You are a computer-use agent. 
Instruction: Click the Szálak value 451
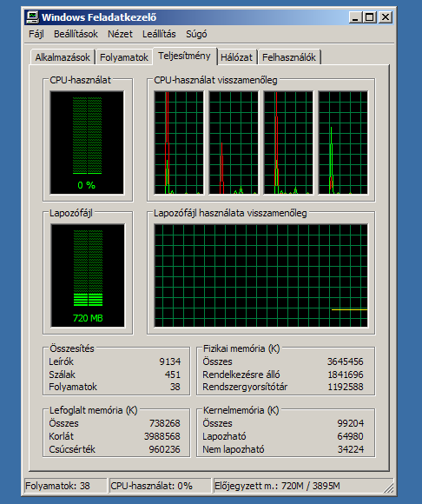(x=173, y=375)
